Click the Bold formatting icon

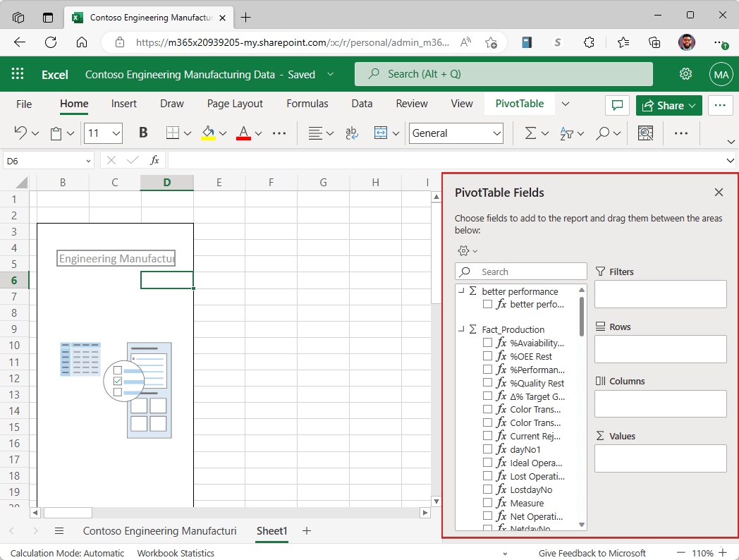[x=143, y=133]
